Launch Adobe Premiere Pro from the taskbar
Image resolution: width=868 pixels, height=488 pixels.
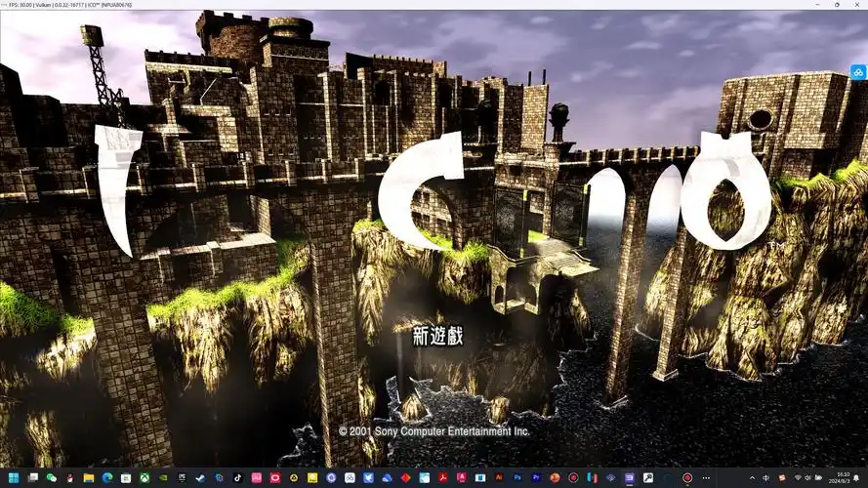click(536, 477)
